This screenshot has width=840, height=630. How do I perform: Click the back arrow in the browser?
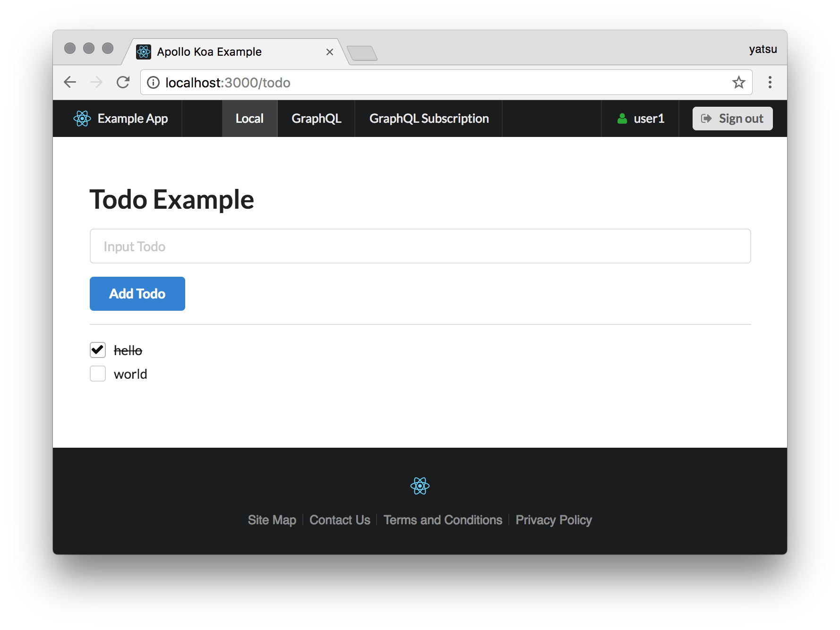[70, 82]
